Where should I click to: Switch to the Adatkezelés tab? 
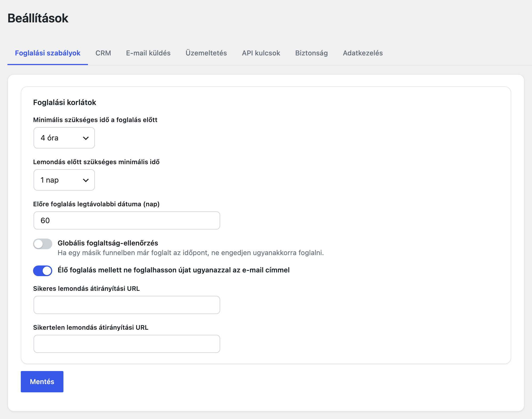point(363,53)
